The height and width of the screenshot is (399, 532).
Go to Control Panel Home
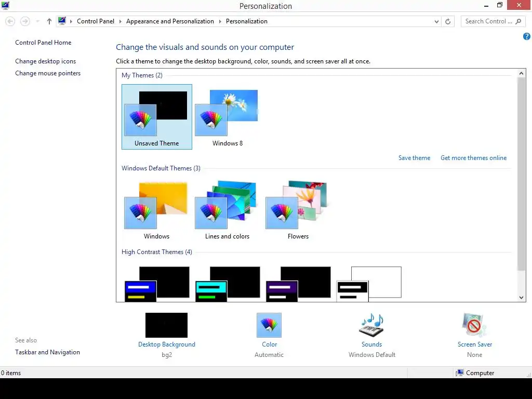point(43,43)
